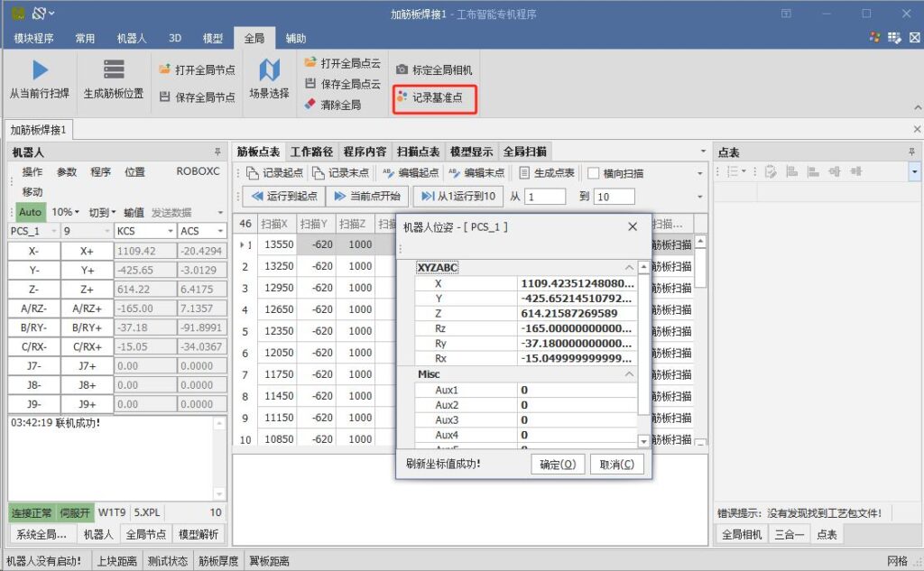Click 保存全局节点 save icon
The width and height of the screenshot is (924, 571).
tap(165, 97)
